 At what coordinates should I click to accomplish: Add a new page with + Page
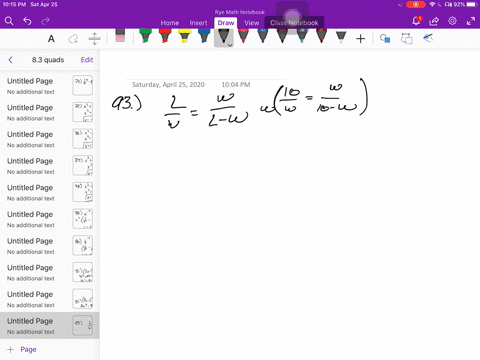click(x=22, y=349)
